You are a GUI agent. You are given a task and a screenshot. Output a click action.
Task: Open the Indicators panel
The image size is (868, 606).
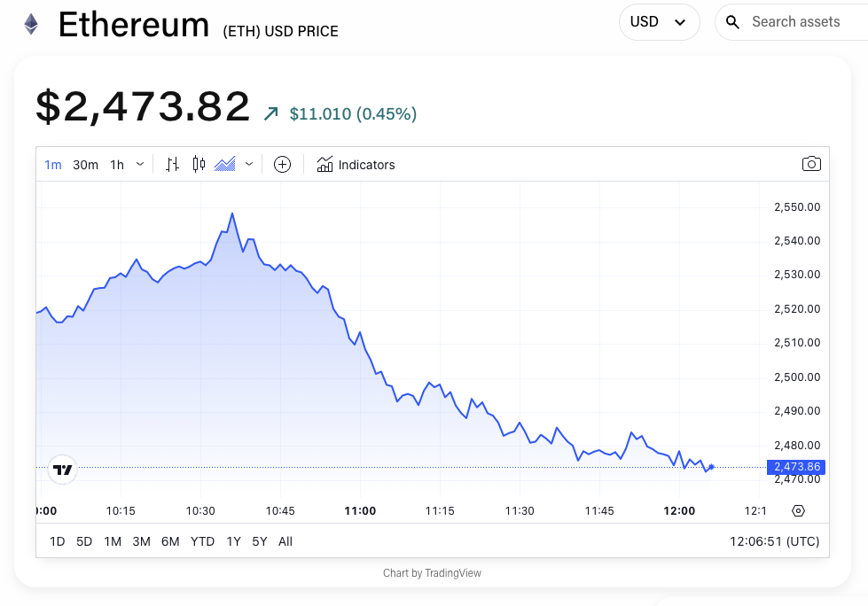(x=355, y=164)
